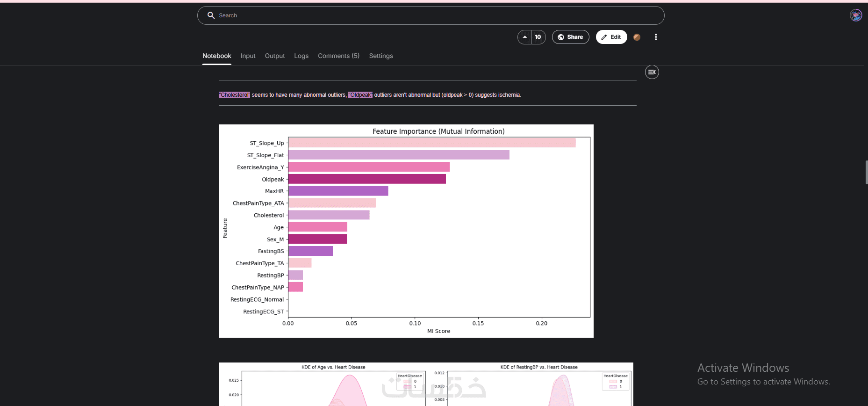
Task: Open the notebook with Edit button
Action: tap(611, 37)
